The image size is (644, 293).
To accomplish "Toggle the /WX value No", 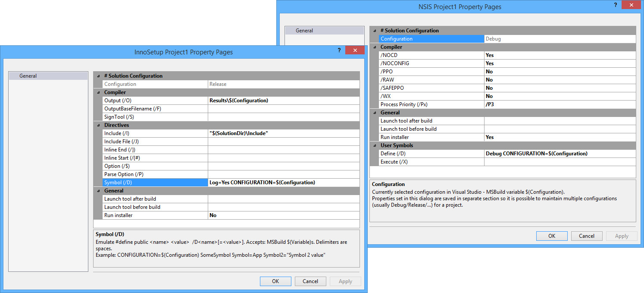I will (x=560, y=96).
